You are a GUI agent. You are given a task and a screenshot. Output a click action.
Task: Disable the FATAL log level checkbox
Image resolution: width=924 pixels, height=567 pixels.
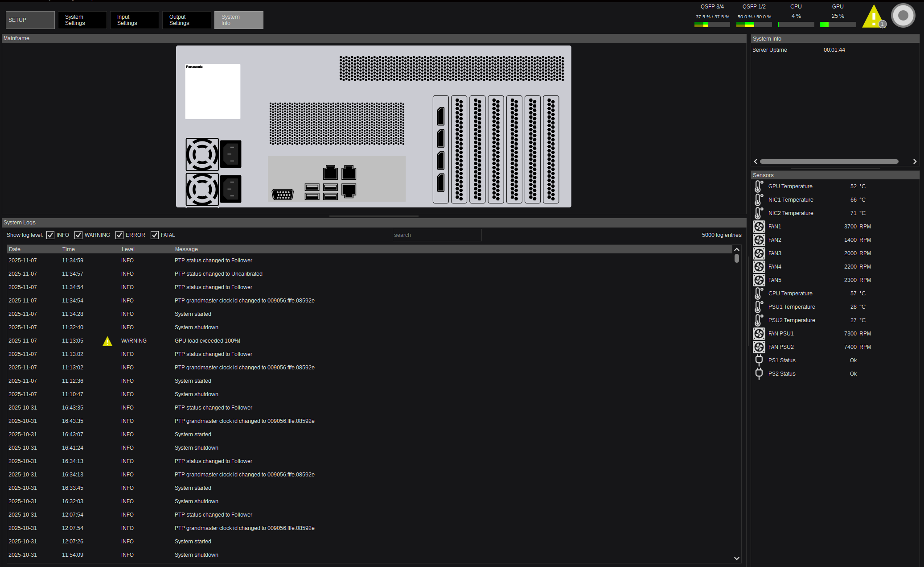click(155, 235)
